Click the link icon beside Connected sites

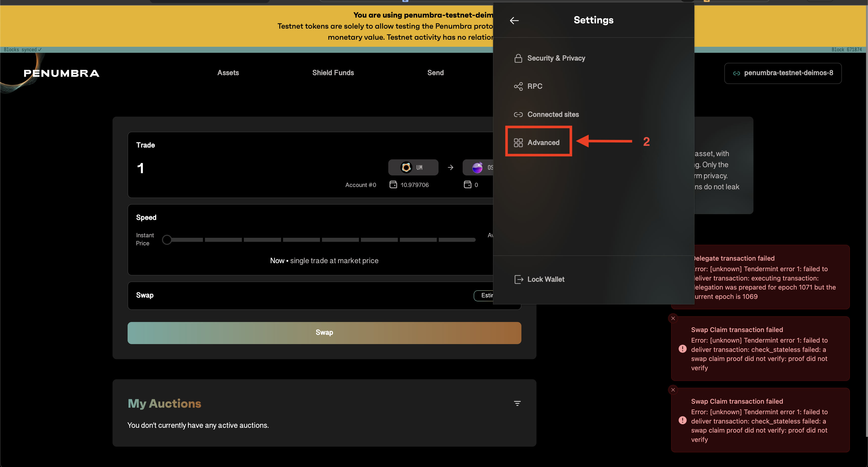point(518,115)
